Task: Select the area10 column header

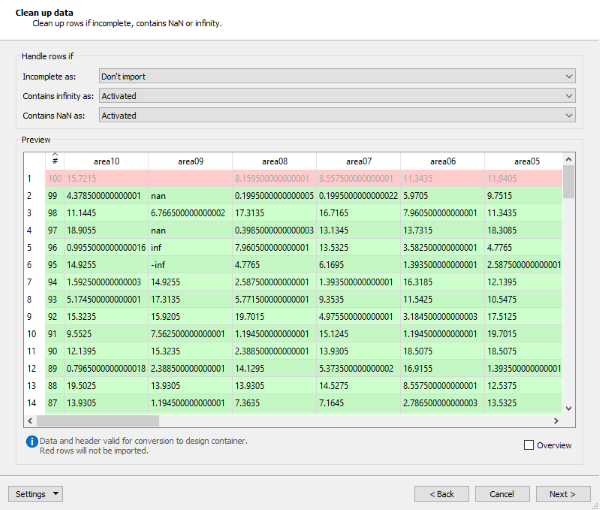Action: click(x=106, y=161)
